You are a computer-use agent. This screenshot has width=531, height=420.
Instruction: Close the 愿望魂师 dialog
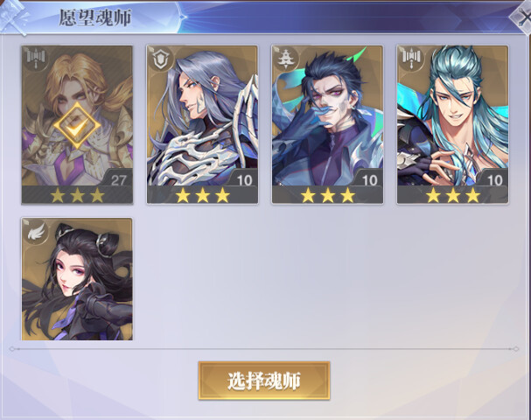(522, 17)
